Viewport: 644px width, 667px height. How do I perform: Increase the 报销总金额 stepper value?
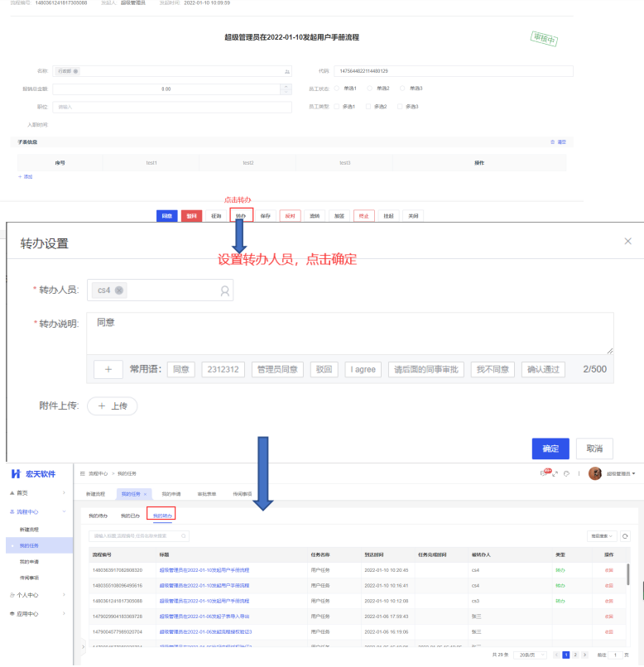click(x=286, y=86)
